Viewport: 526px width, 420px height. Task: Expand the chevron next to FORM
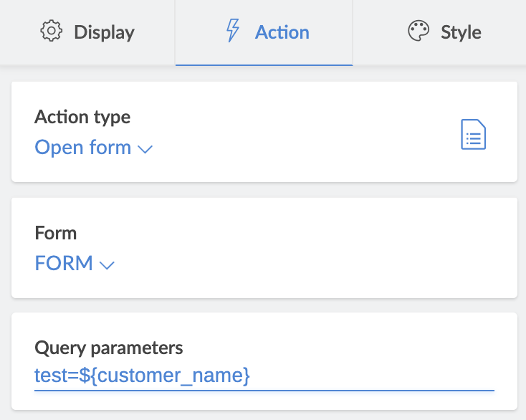(x=107, y=265)
